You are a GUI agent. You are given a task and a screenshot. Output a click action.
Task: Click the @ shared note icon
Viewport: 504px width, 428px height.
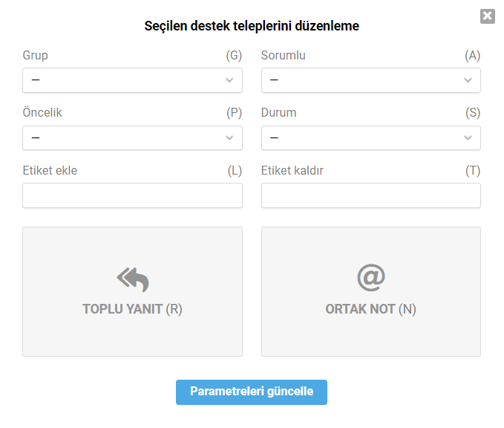tap(371, 277)
